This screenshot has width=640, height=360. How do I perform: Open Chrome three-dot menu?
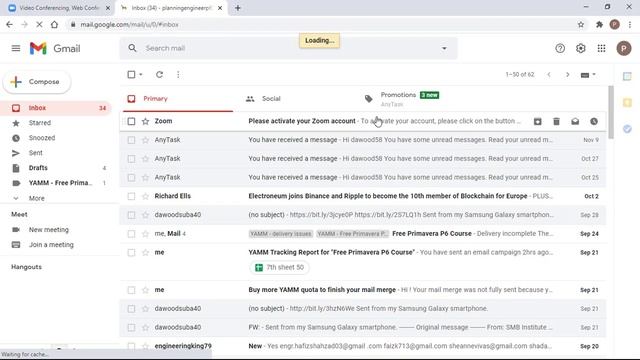[x=630, y=24]
